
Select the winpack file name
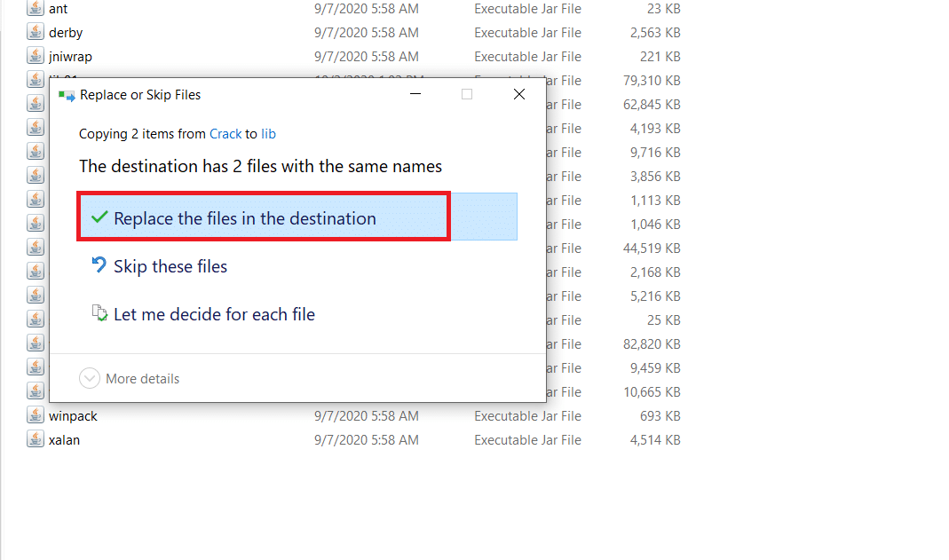(x=73, y=416)
